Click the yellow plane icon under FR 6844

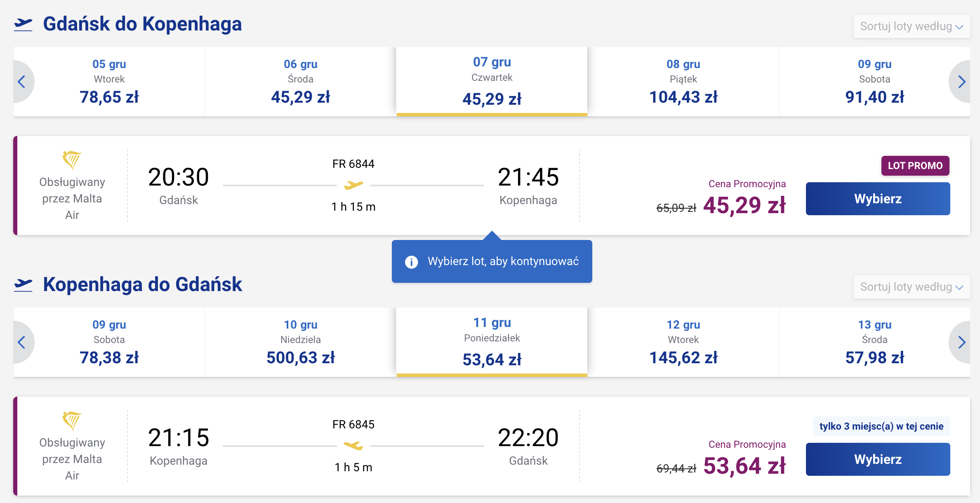click(x=353, y=185)
